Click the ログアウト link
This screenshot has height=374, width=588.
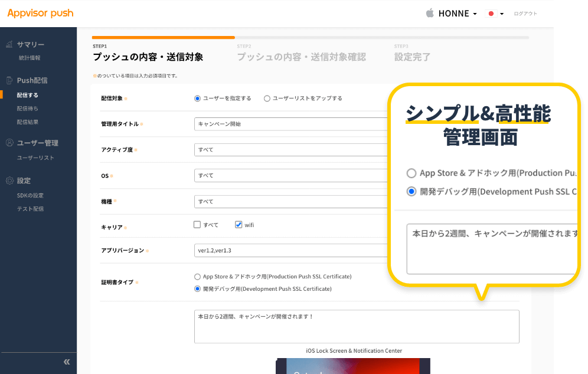tap(525, 14)
